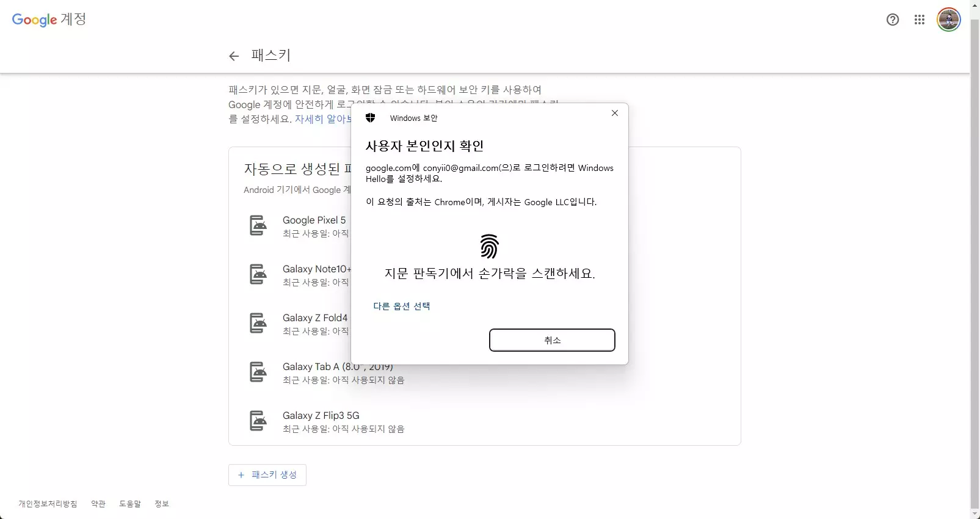
Task: Open the Google apps grid
Action: [x=920, y=20]
